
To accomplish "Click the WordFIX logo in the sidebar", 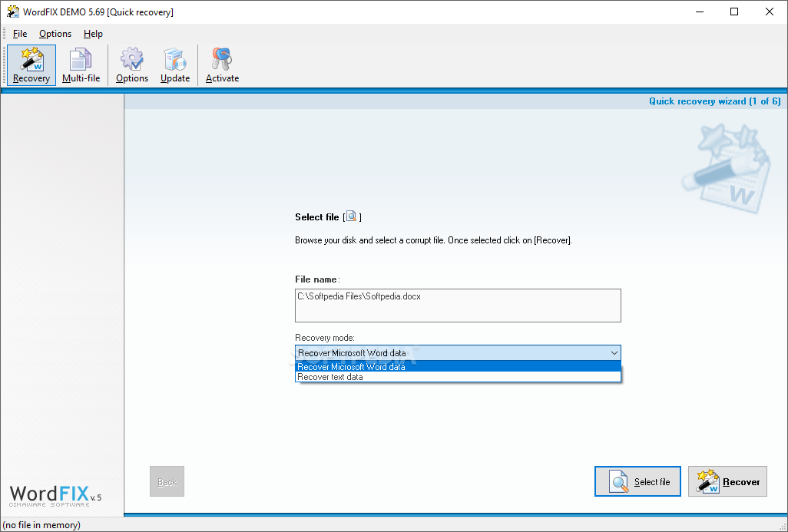I will (55, 496).
